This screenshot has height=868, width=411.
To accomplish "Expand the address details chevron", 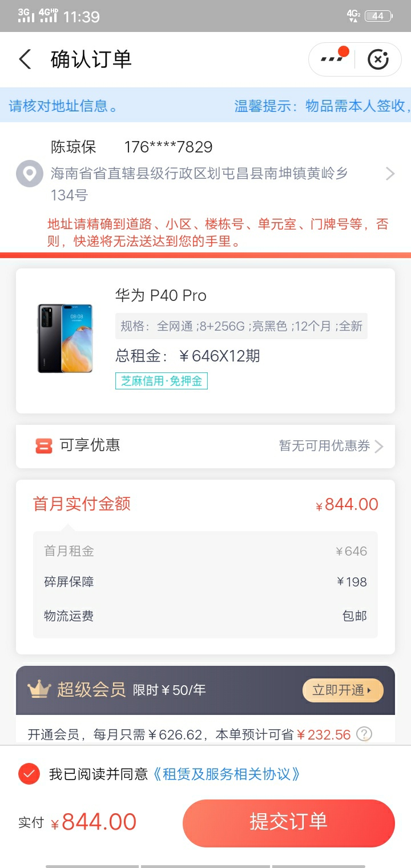I will point(390,174).
